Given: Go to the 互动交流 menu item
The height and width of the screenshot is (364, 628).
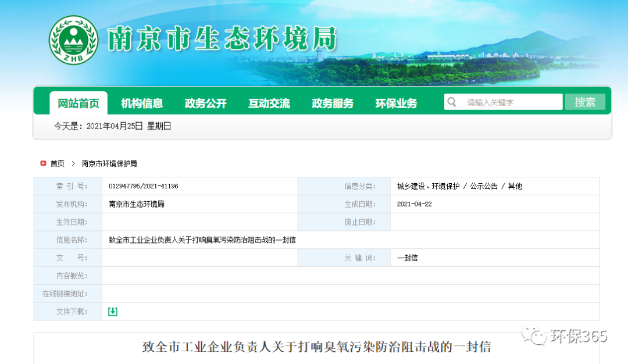Looking at the screenshot, I should coord(269,104).
